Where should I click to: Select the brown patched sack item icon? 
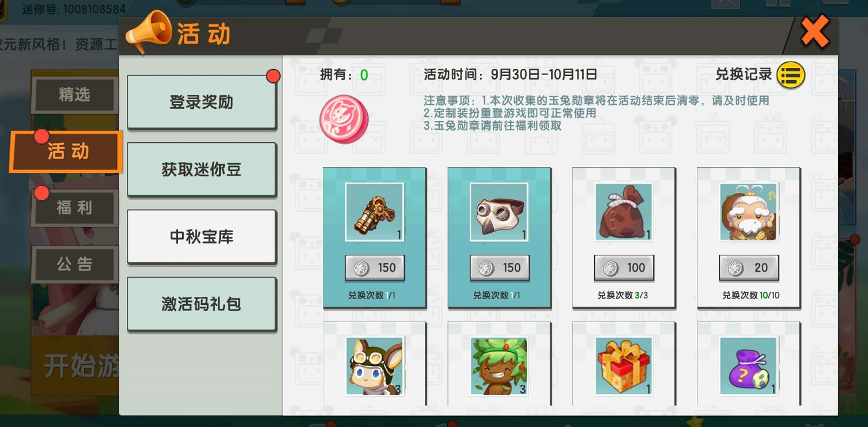click(x=624, y=212)
